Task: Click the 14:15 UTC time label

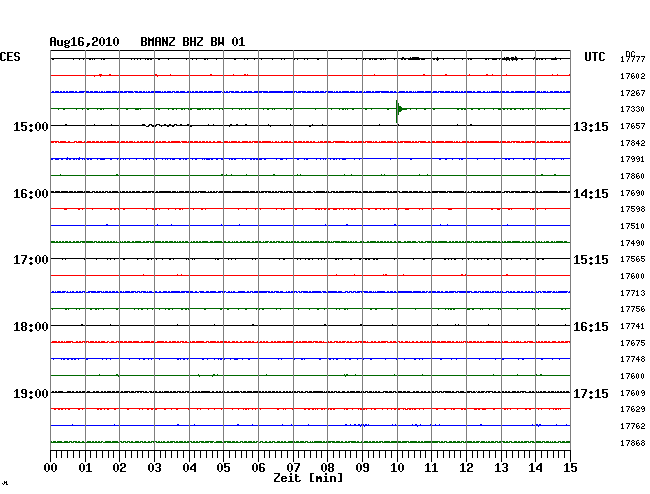Action: [591, 194]
